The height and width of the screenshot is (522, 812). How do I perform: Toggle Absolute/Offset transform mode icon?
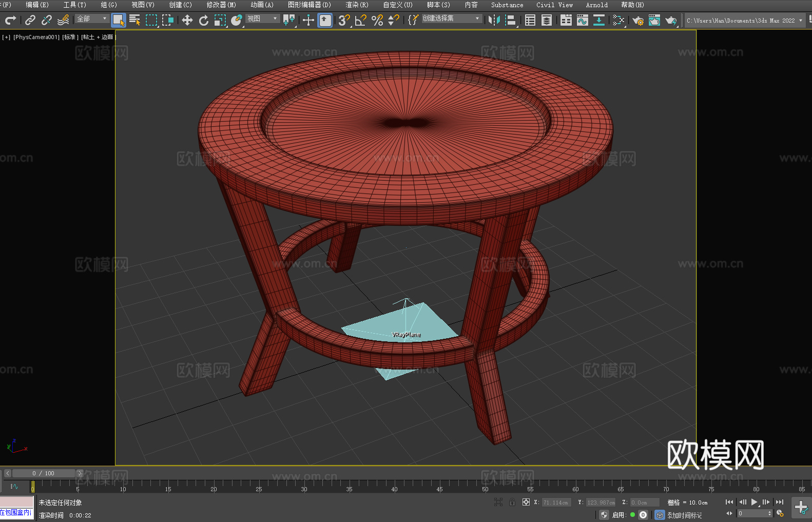pos(526,502)
